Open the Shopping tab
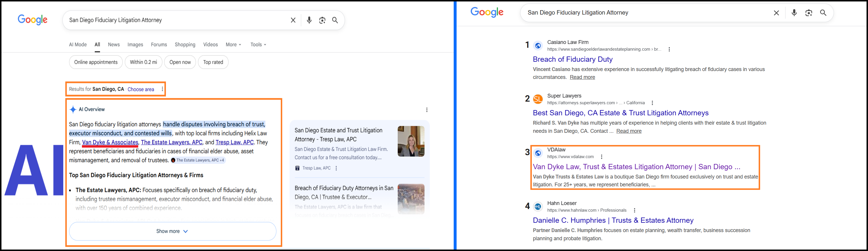This screenshot has height=251, width=868. [185, 45]
